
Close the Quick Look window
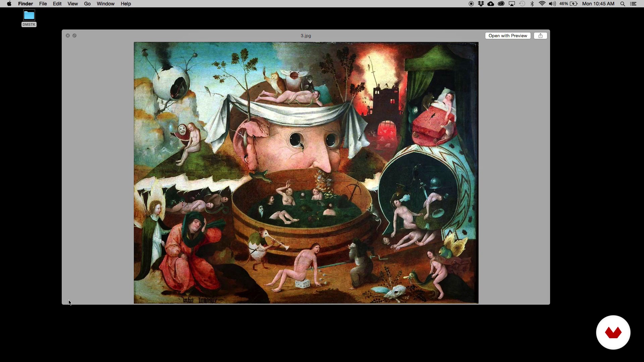click(68, 36)
